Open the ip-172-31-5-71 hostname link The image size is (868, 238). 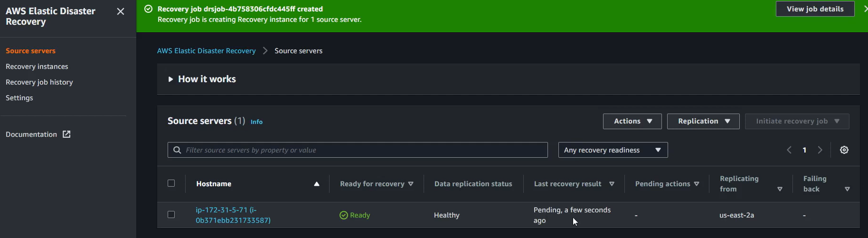[233, 215]
